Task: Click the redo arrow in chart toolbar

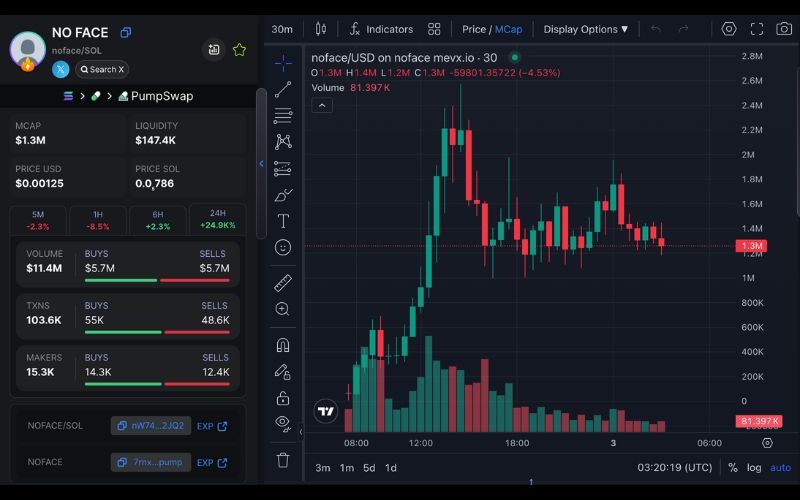Action: pyautogui.click(x=683, y=29)
